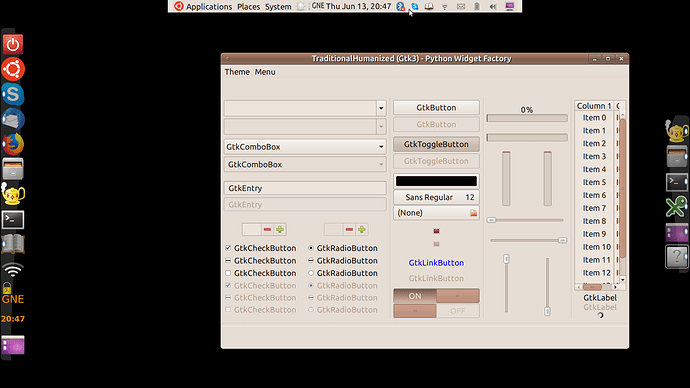This screenshot has height=388, width=690.
Task: Uncheck the first checked GtkCheckButton
Action: coord(228,248)
